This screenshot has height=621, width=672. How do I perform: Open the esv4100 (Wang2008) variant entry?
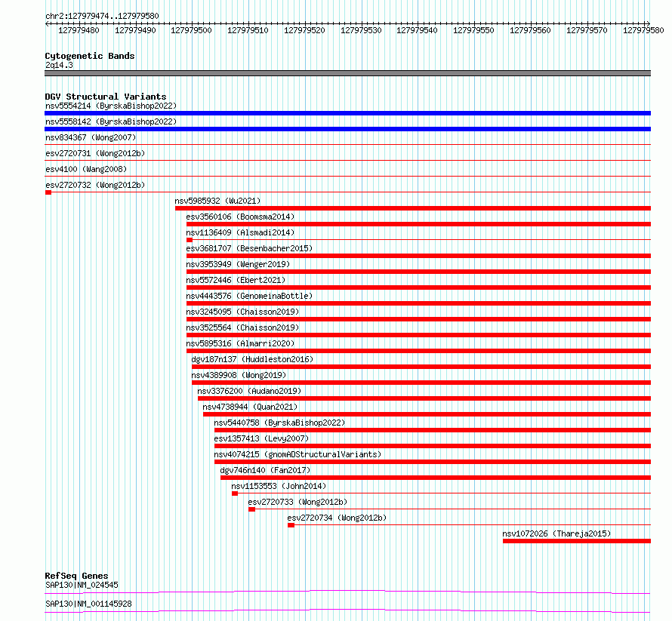coord(86,169)
